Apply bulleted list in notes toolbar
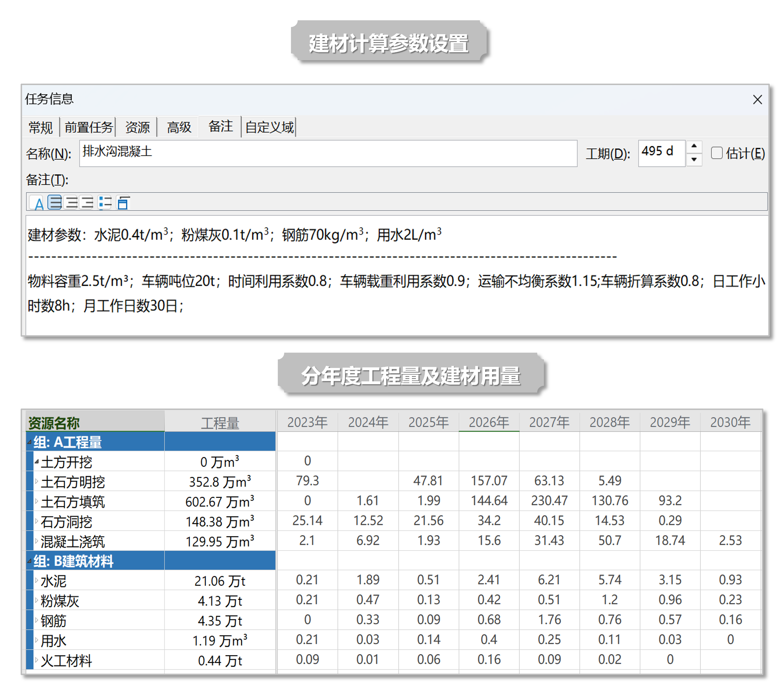 pos(104,202)
